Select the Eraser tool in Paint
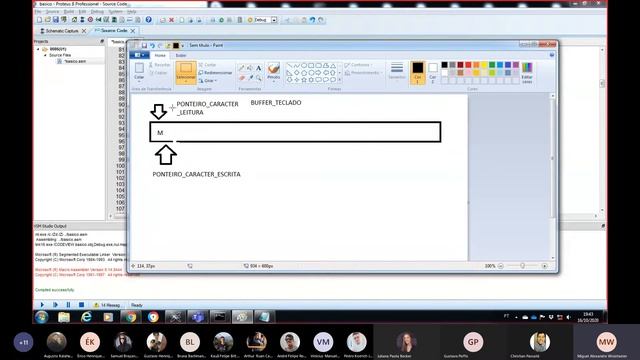640x360 pixels. point(242,77)
